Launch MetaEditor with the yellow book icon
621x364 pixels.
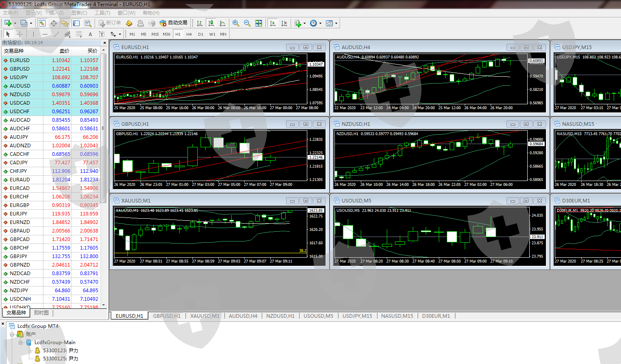129,23
